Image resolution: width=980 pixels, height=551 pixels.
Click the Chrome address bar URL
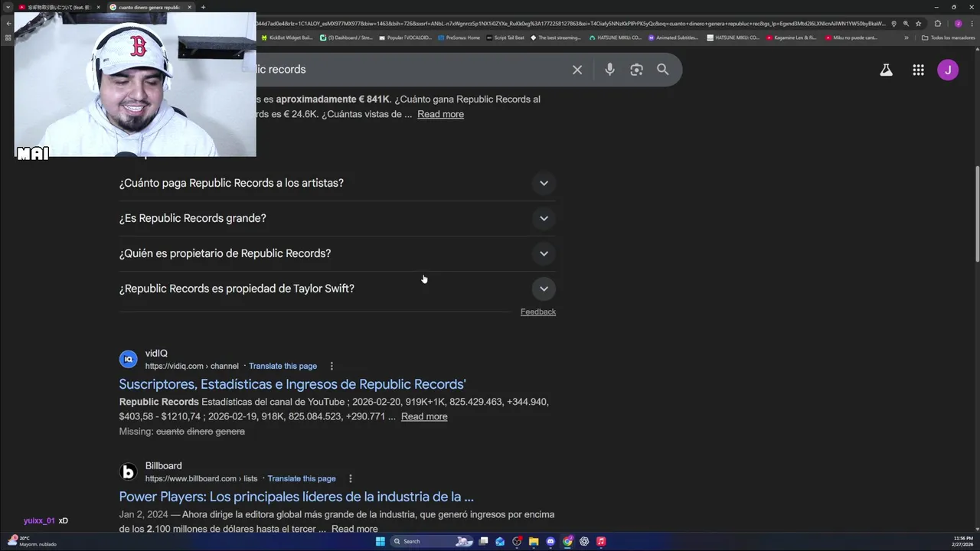[x=570, y=24]
